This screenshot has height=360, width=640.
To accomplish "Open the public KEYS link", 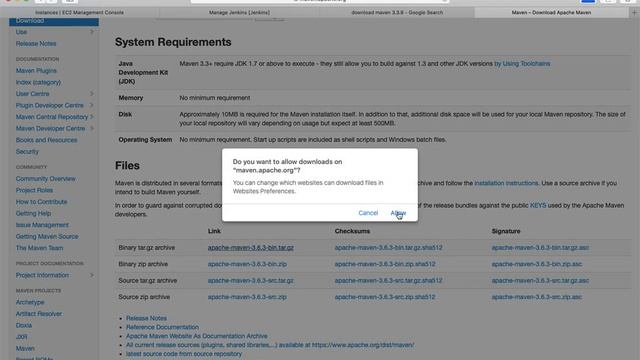I will (538, 205).
